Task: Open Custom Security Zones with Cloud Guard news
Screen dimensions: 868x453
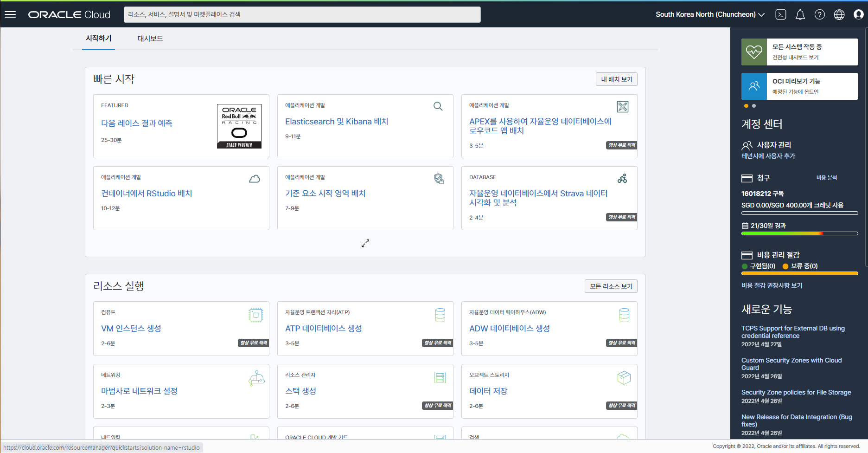Action: [791, 364]
